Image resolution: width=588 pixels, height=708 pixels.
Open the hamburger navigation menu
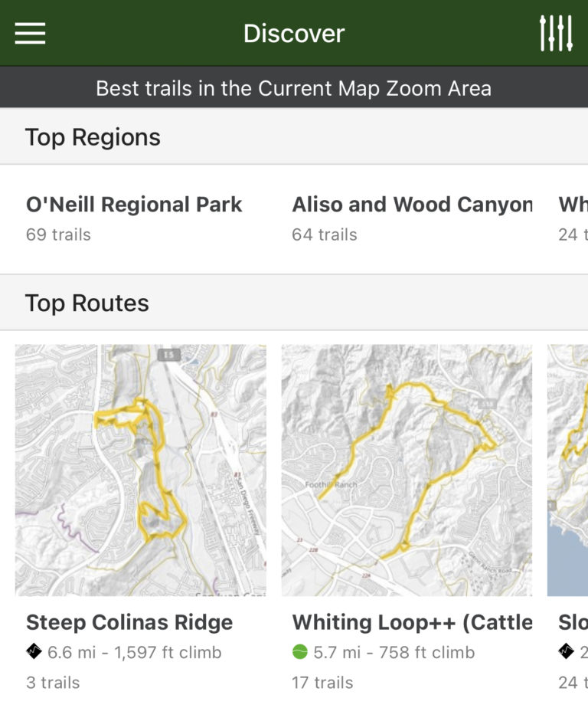tap(28, 33)
